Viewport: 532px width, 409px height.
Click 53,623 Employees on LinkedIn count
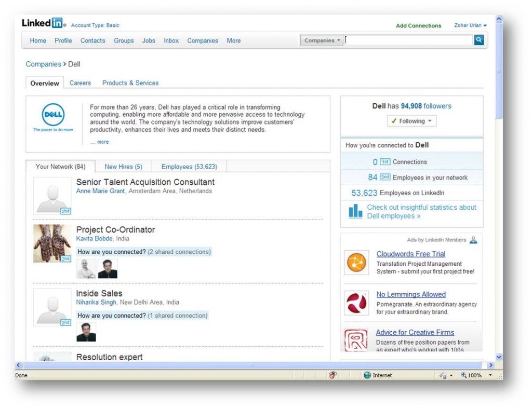click(364, 193)
